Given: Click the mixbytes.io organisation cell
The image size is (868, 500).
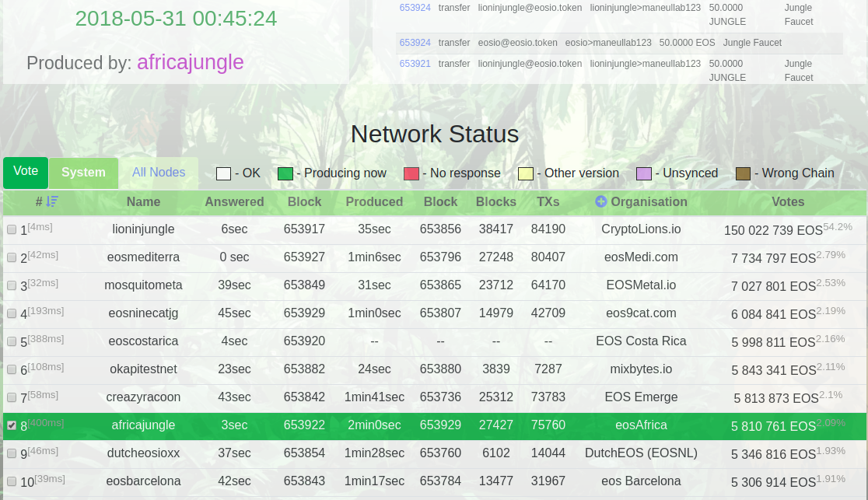Looking at the screenshot, I should click(641, 369).
